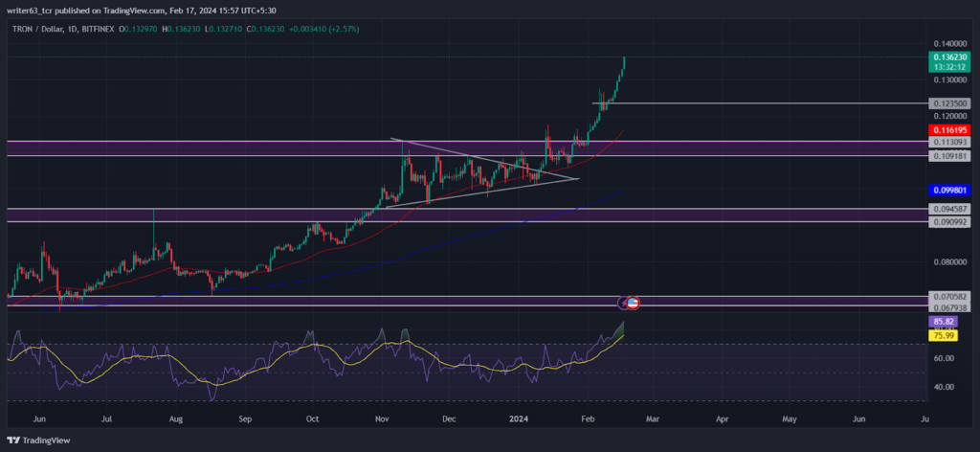The image size is (980, 452).
Task: Click the lightning bolt event icon
Action: (623, 304)
